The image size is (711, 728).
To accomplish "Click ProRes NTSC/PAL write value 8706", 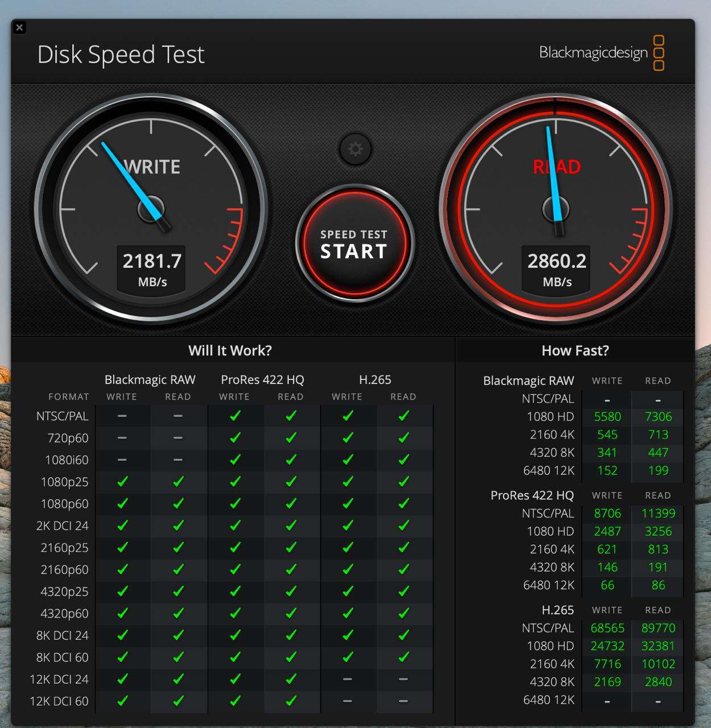I will click(607, 513).
